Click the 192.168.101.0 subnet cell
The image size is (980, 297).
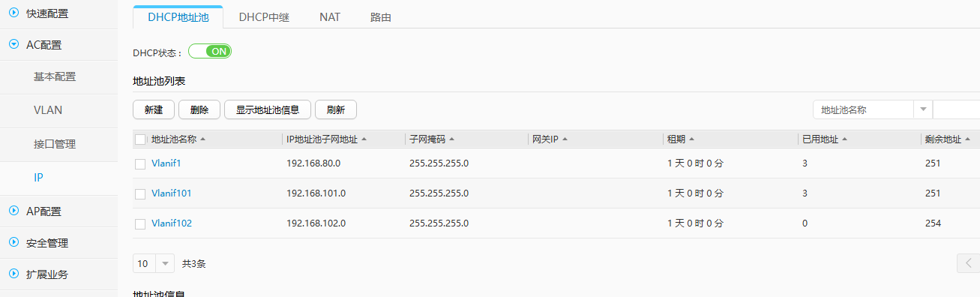coord(316,193)
